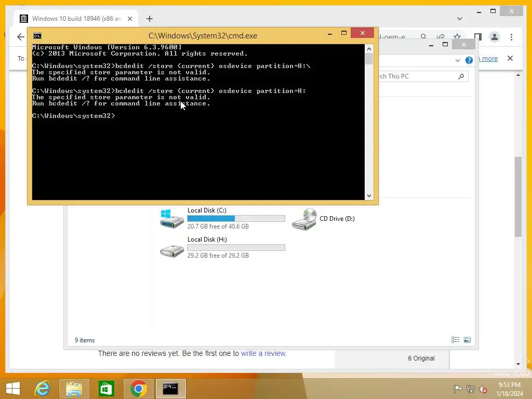
Task: Click the Explorer search magnifier icon
Action: 461,76
